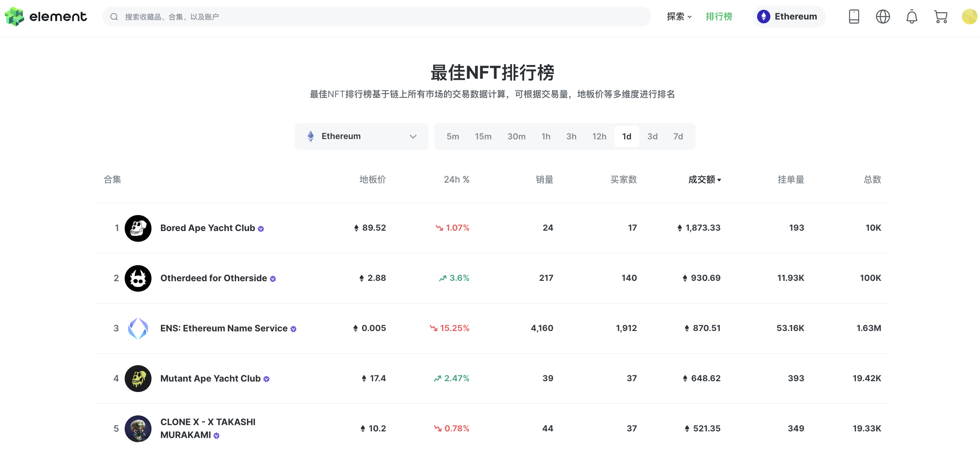The image size is (980, 453).
Task: Click CLONE X collection avatar
Action: coord(138,429)
